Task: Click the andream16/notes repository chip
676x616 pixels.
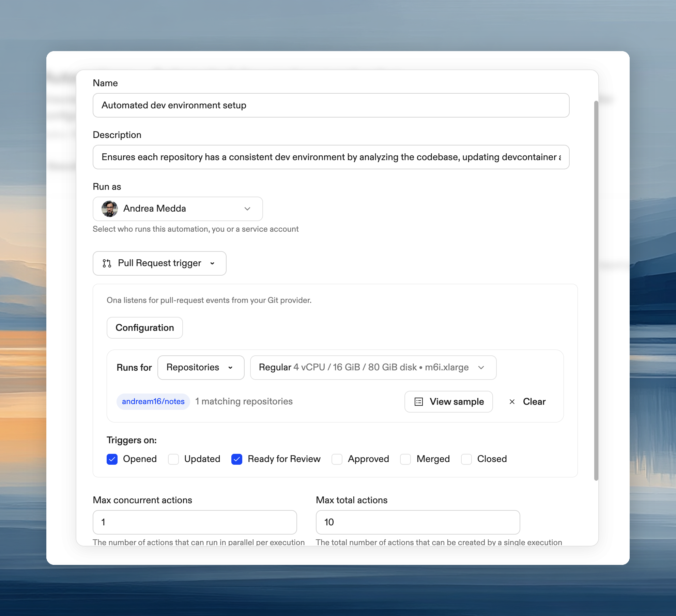Action: tap(153, 401)
